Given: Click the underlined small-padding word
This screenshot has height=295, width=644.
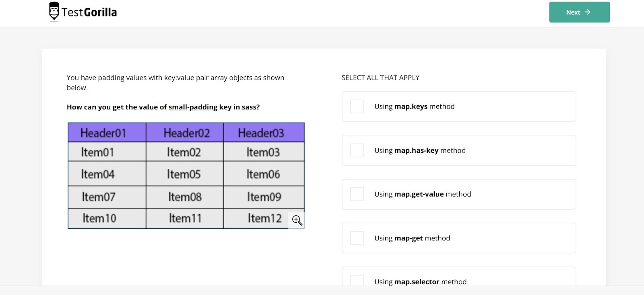Looking at the screenshot, I should point(193,107).
